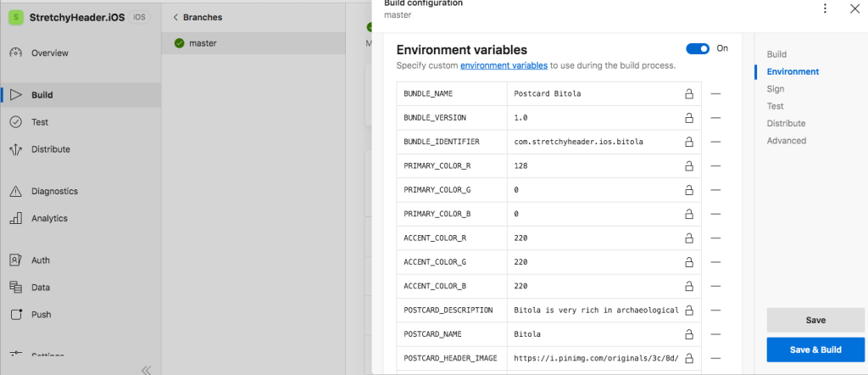Toggle lock on POSTCARD_NAME value
The height and width of the screenshot is (375, 868).
click(688, 334)
